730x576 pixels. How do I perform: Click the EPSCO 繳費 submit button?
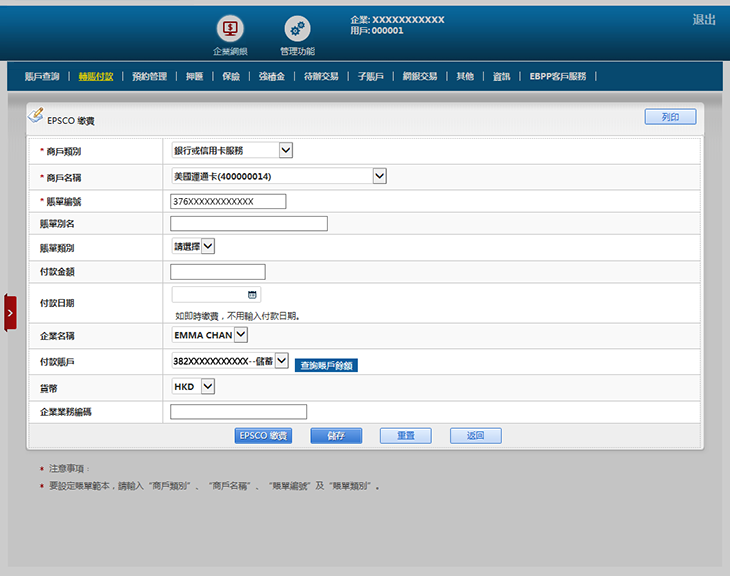tap(264, 436)
